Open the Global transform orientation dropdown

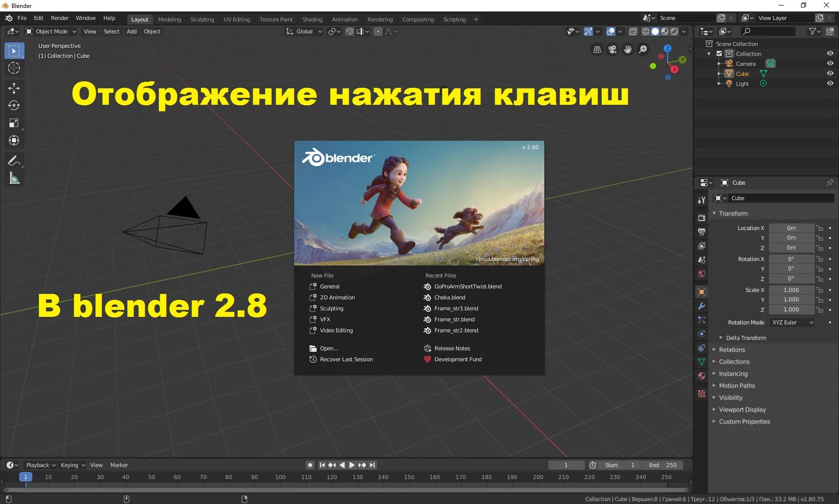click(304, 31)
